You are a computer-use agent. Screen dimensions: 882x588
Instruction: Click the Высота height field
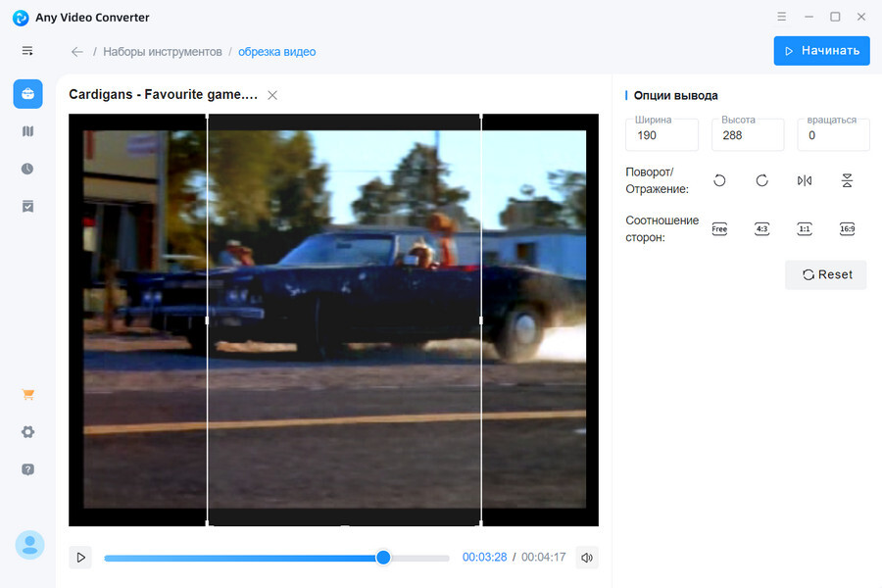coord(748,135)
